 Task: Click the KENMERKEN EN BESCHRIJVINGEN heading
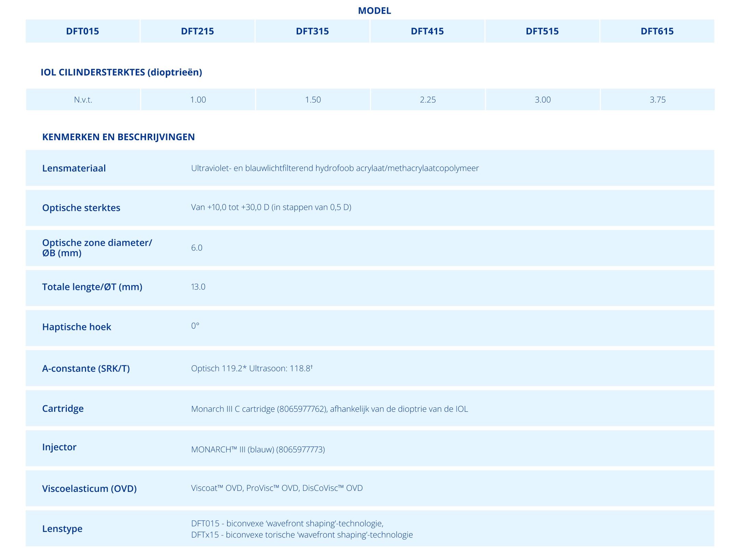click(119, 137)
